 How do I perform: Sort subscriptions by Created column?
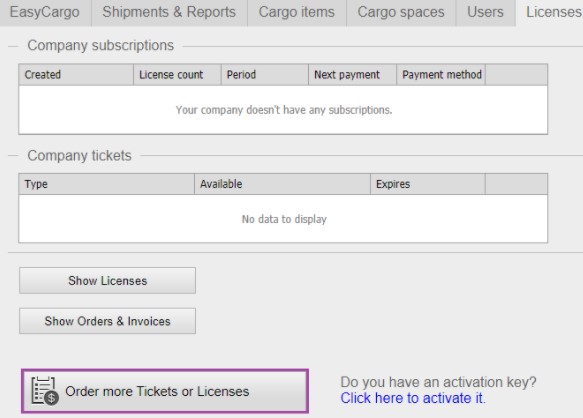tap(76, 75)
